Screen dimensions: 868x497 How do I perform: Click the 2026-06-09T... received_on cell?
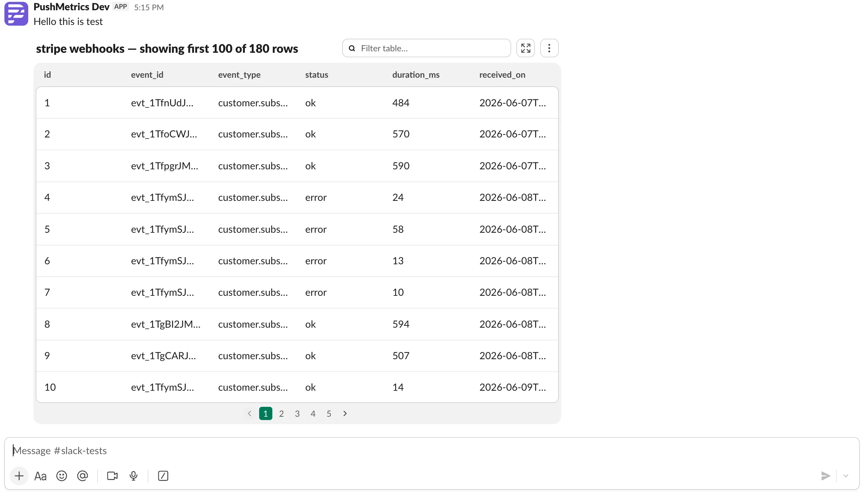pos(513,387)
